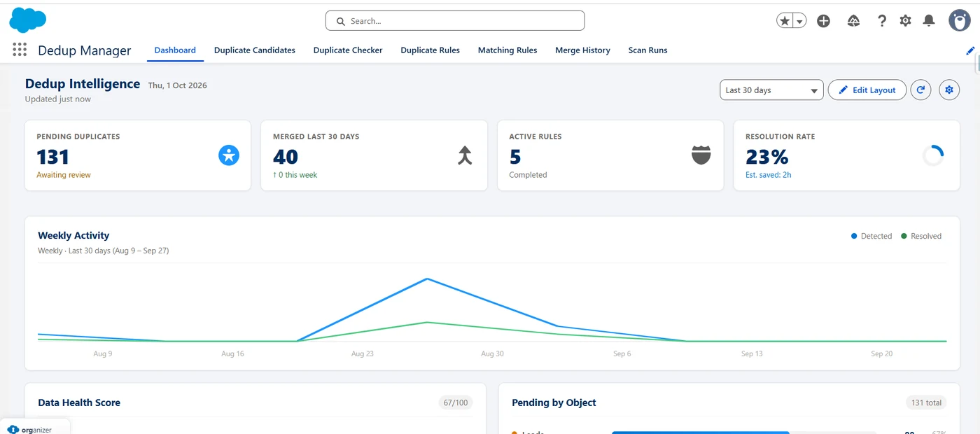The width and height of the screenshot is (980, 434).
Task: Open the Duplicate Checker tab
Action: tap(348, 50)
